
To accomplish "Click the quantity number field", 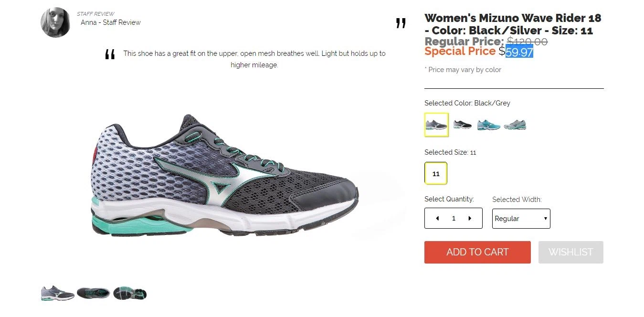I will pos(454,218).
